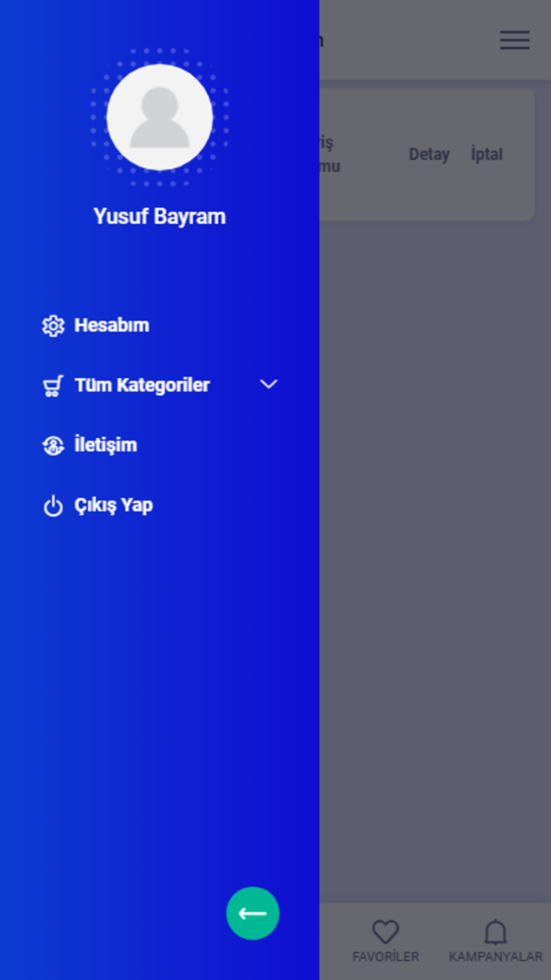Dismiss the drawer by clicking the dimmed overlay

pos(435,551)
